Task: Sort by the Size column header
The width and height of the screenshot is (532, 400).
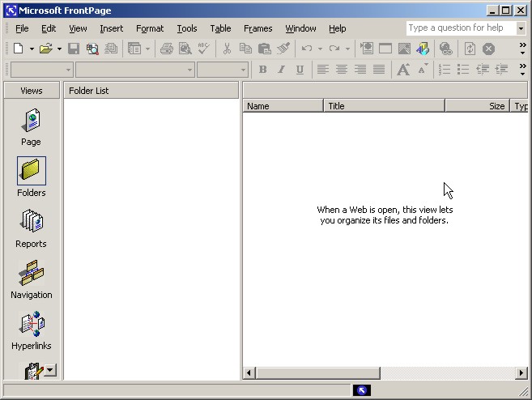Action: pos(477,106)
